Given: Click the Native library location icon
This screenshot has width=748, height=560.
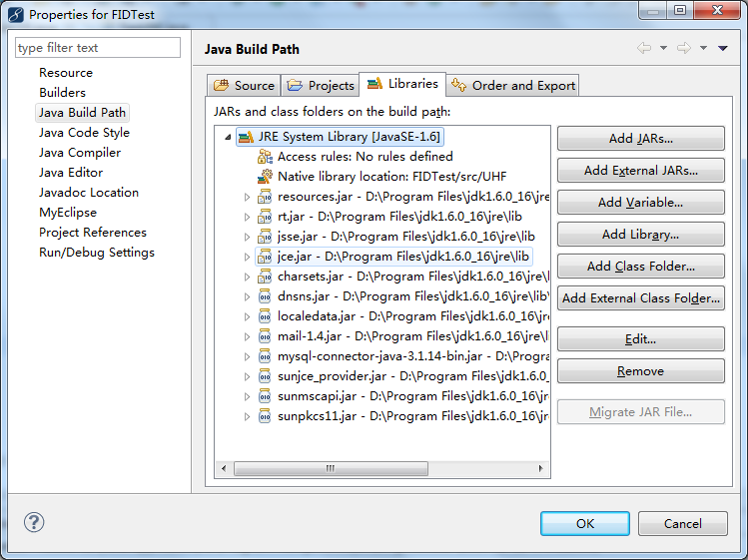Looking at the screenshot, I should tap(265, 177).
